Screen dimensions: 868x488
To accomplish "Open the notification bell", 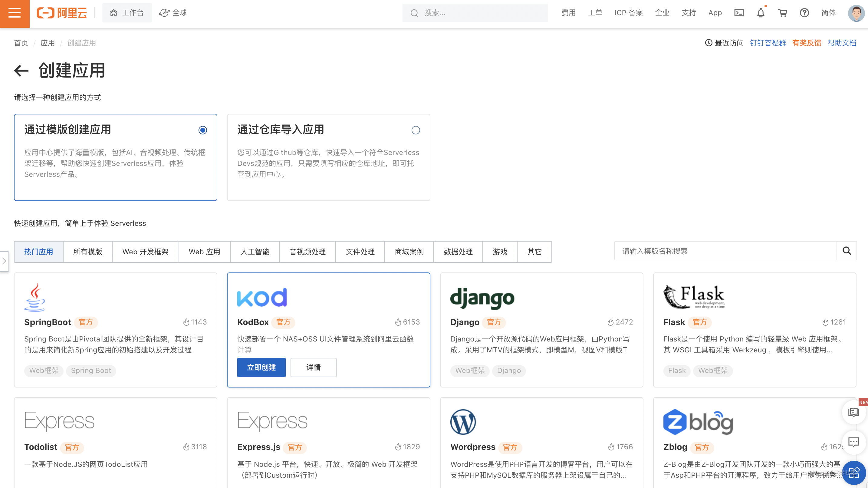I will pyautogui.click(x=761, y=13).
